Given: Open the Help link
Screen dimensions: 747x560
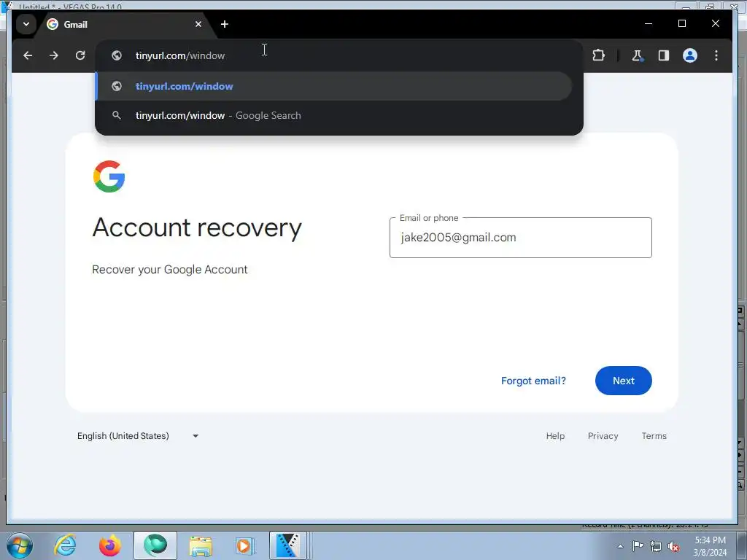Looking at the screenshot, I should tap(555, 436).
